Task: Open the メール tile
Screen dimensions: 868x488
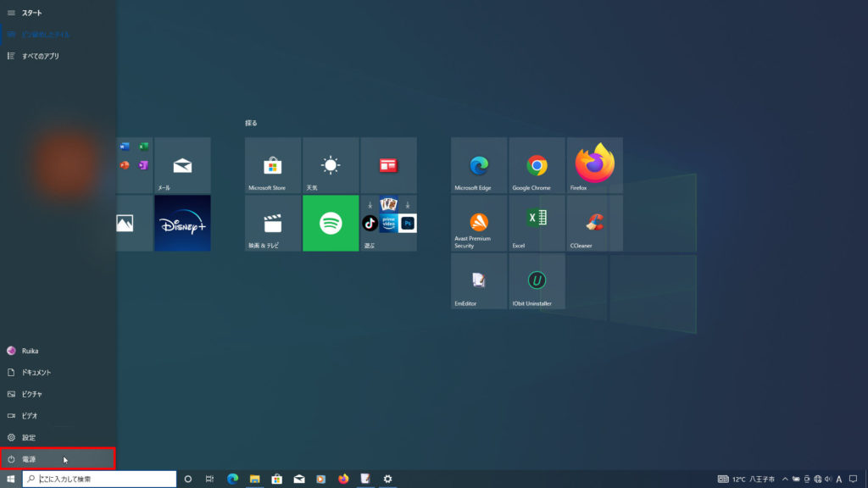Action: (182, 165)
